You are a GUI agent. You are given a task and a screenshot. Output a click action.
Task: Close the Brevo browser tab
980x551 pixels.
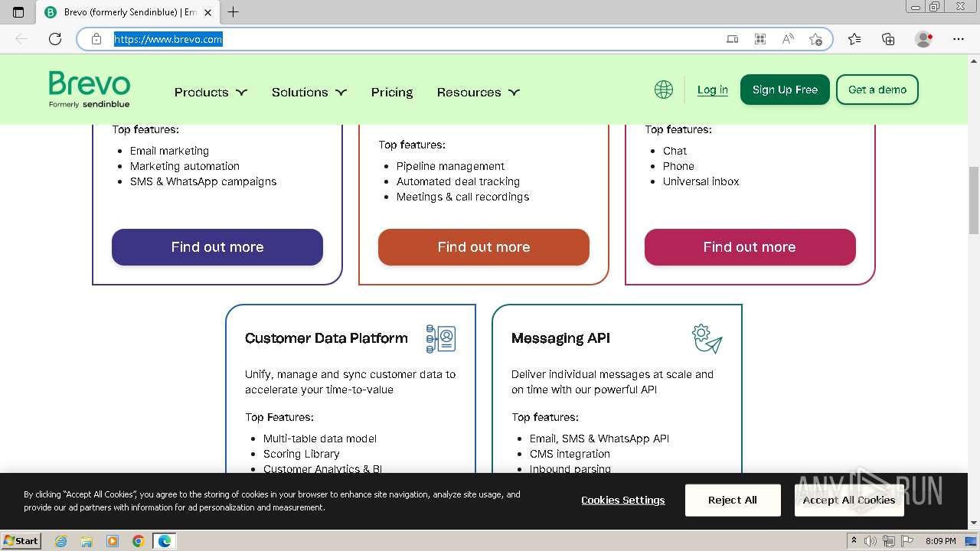click(x=208, y=12)
